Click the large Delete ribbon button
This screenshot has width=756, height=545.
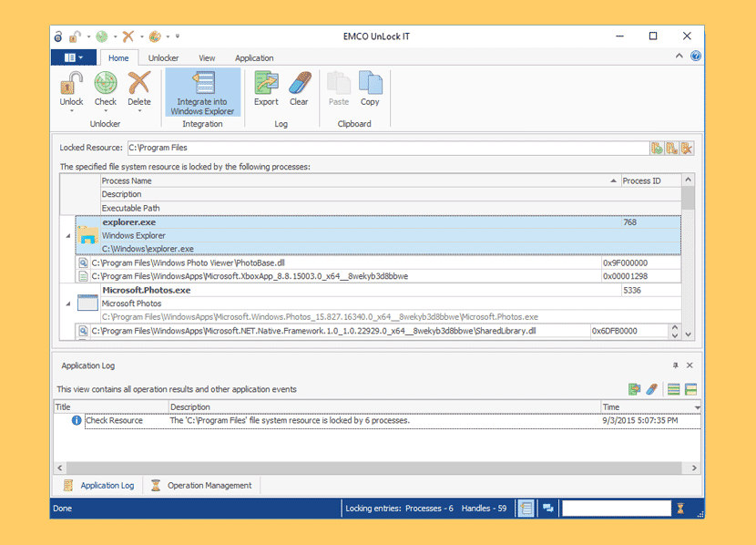coord(138,91)
